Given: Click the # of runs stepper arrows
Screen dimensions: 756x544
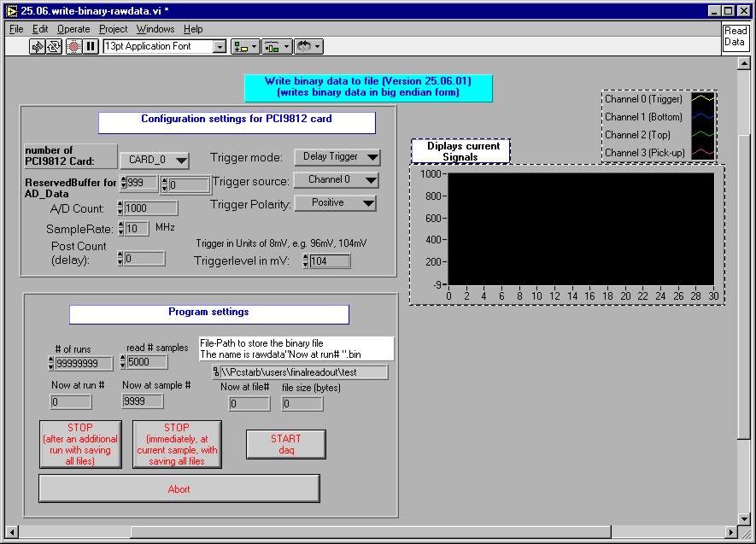Looking at the screenshot, I should (x=50, y=363).
